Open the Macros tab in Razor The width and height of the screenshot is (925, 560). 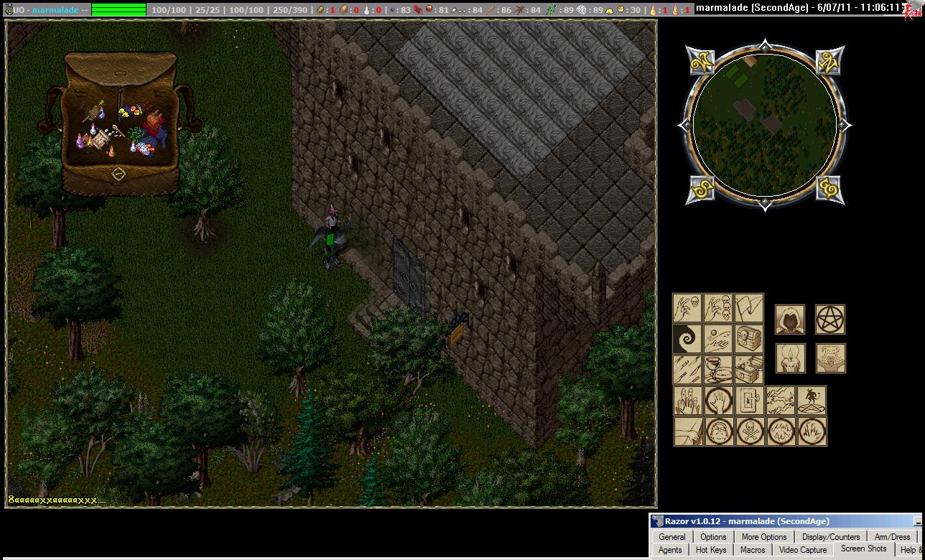(x=753, y=550)
